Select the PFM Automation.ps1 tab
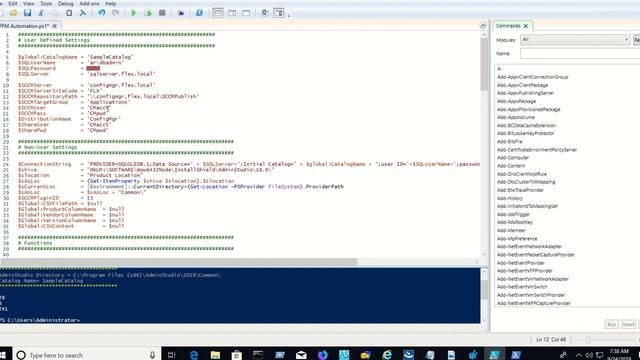640x360 pixels. click(x=24, y=26)
